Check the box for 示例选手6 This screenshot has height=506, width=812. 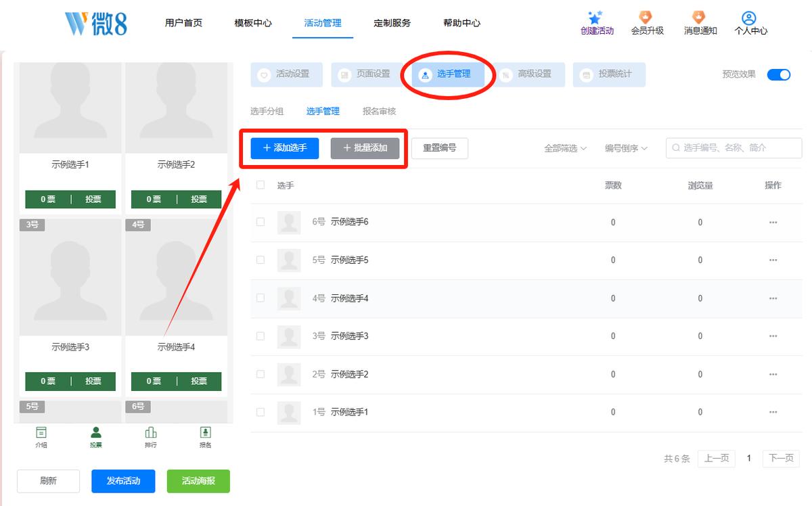[261, 222]
